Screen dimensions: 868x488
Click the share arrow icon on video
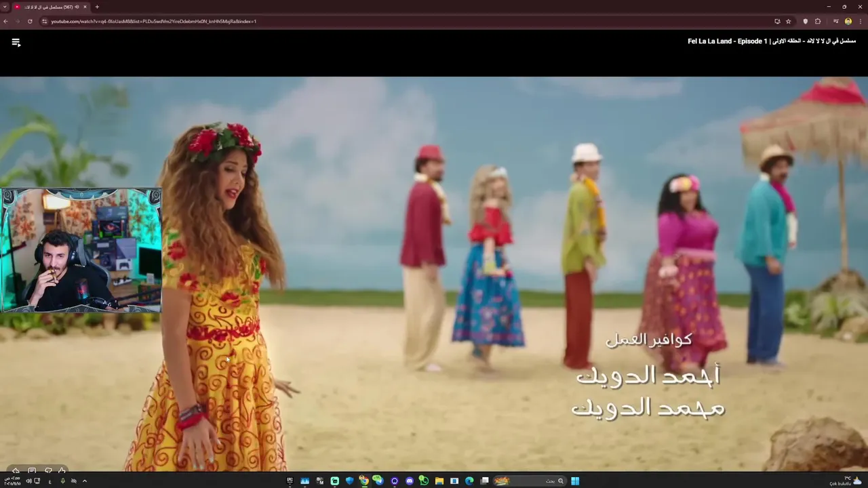point(16,470)
